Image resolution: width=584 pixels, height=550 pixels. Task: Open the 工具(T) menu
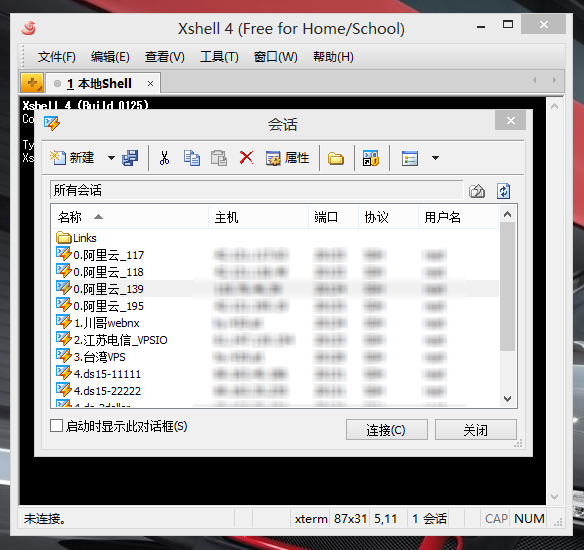219,57
